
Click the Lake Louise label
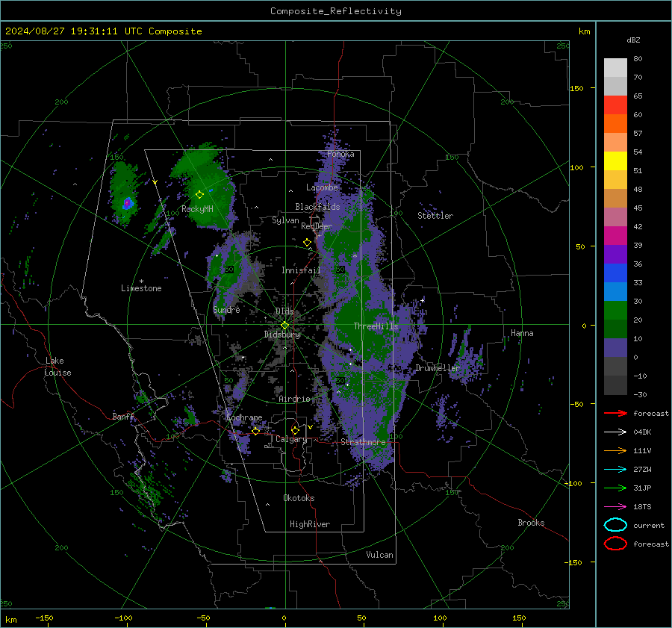[57, 367]
